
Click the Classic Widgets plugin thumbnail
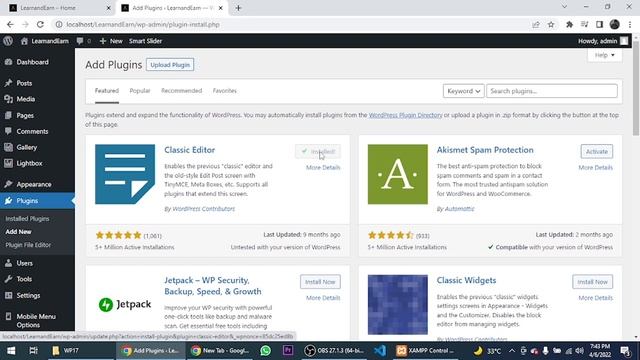[398, 304]
